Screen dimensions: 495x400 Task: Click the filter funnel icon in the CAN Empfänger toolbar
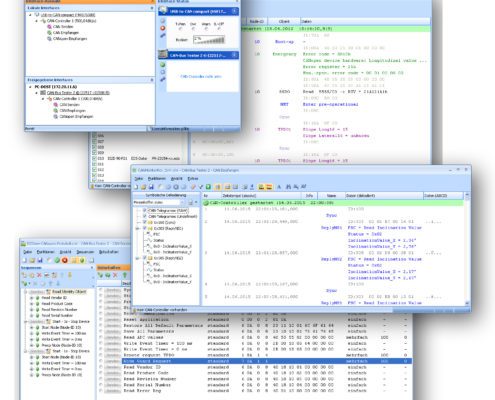201,187
